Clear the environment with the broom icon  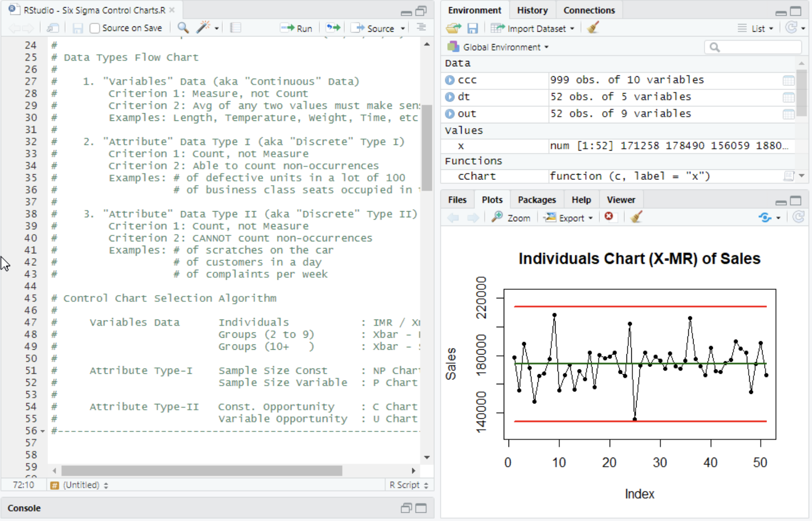(593, 28)
